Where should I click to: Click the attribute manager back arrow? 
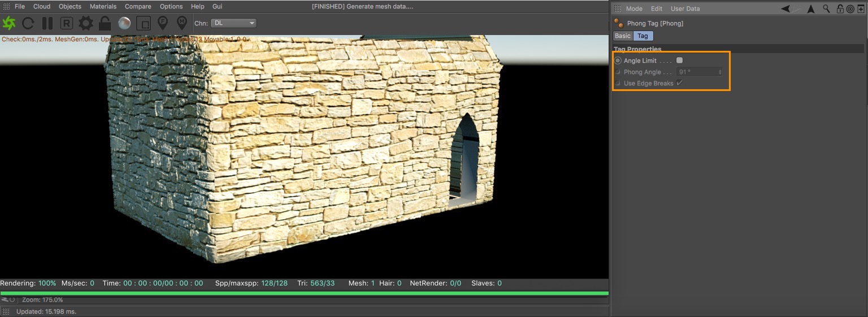pos(786,8)
